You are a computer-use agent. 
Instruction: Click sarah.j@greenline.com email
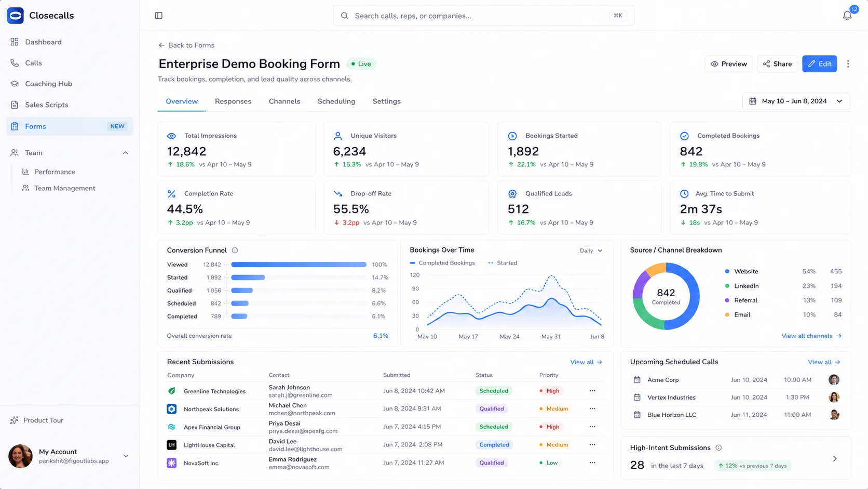pos(301,395)
